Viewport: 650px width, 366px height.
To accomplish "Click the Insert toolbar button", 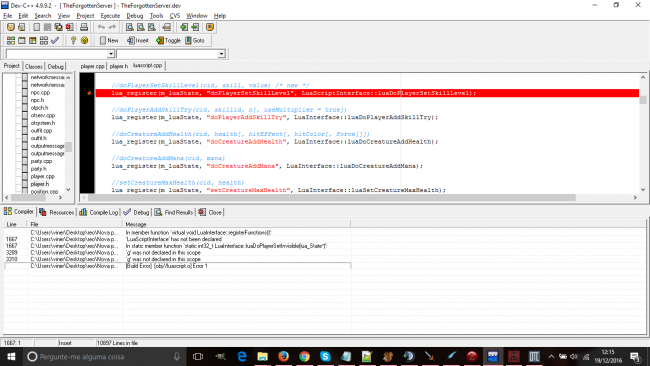I will [x=138, y=41].
